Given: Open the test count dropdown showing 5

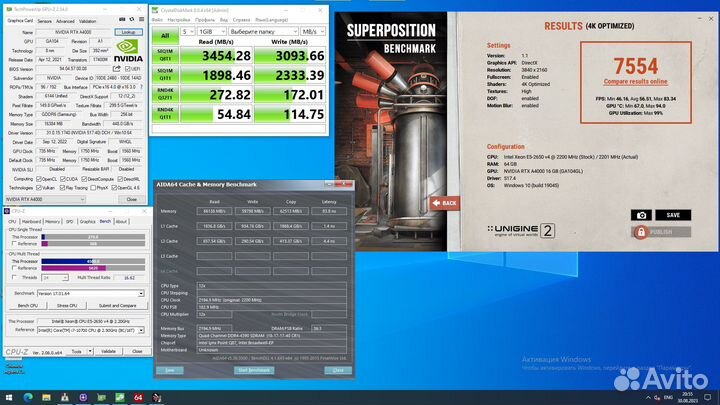Looking at the screenshot, I should point(187,31).
